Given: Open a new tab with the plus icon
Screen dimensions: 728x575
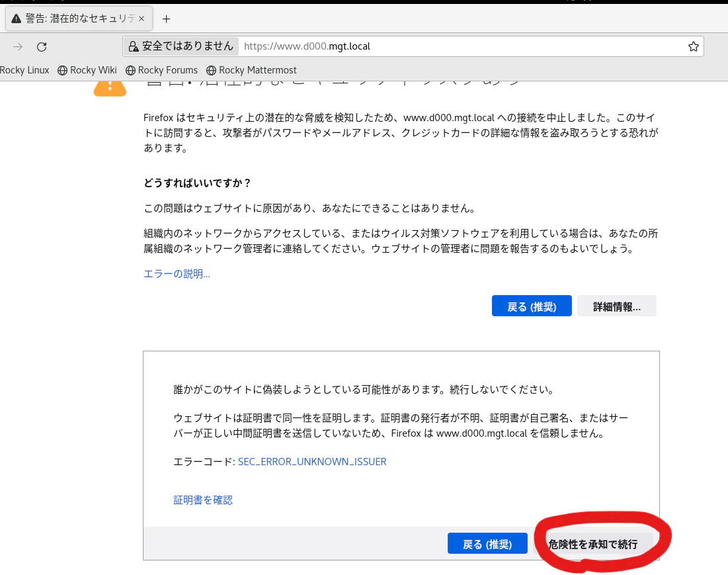Looking at the screenshot, I should pyautogui.click(x=166, y=19).
